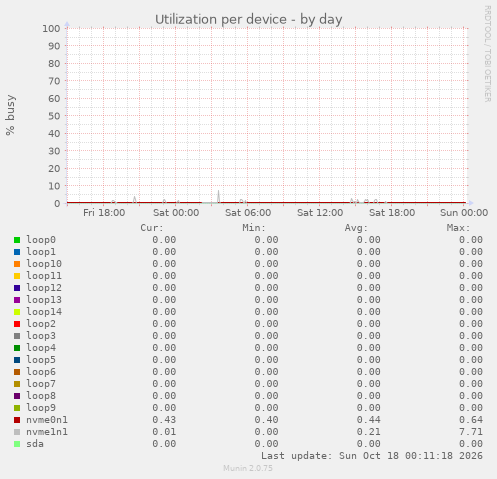
Task: Select the loop1 legend label
Action: coord(41,252)
